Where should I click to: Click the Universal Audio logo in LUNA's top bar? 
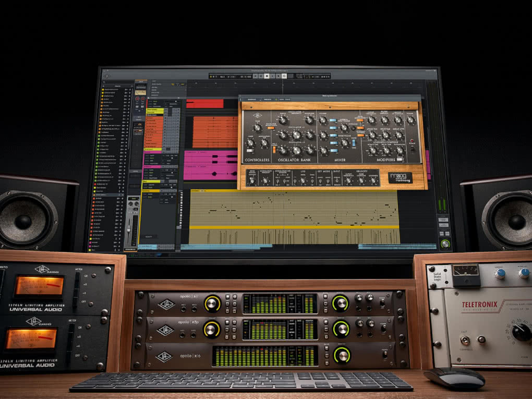(x=107, y=76)
